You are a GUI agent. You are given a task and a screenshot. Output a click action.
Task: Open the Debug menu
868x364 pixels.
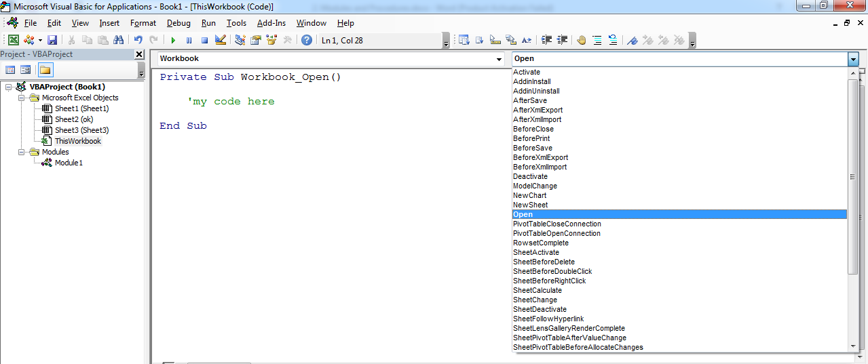179,23
